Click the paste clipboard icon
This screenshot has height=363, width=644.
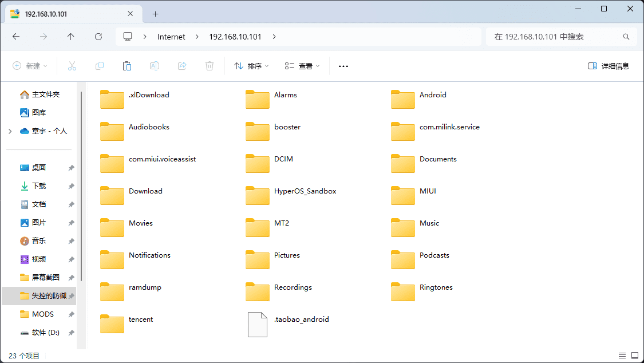click(x=127, y=66)
